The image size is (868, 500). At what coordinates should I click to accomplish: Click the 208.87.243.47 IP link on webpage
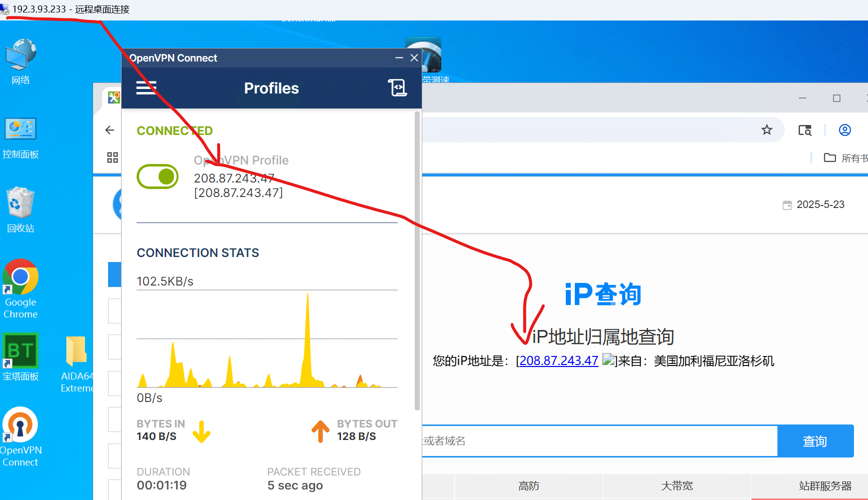click(x=559, y=360)
